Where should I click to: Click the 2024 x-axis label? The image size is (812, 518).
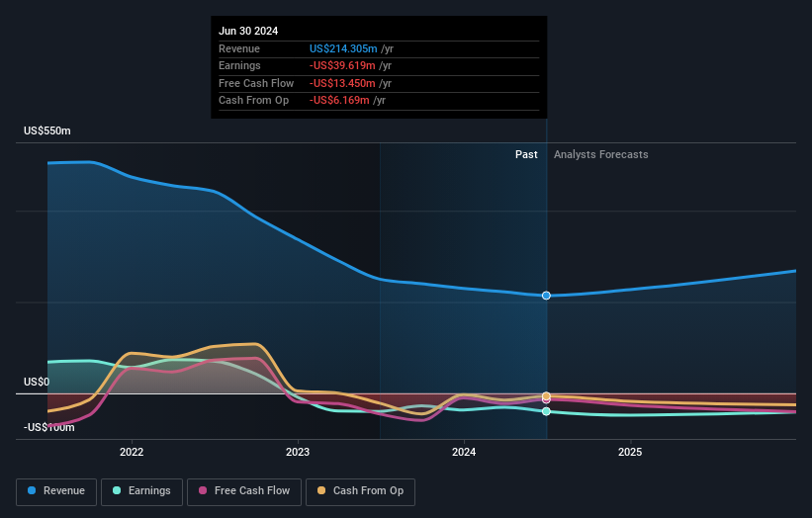[464, 453]
